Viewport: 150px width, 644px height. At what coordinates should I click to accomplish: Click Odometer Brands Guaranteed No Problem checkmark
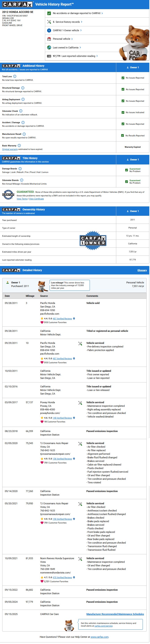click(x=127, y=181)
